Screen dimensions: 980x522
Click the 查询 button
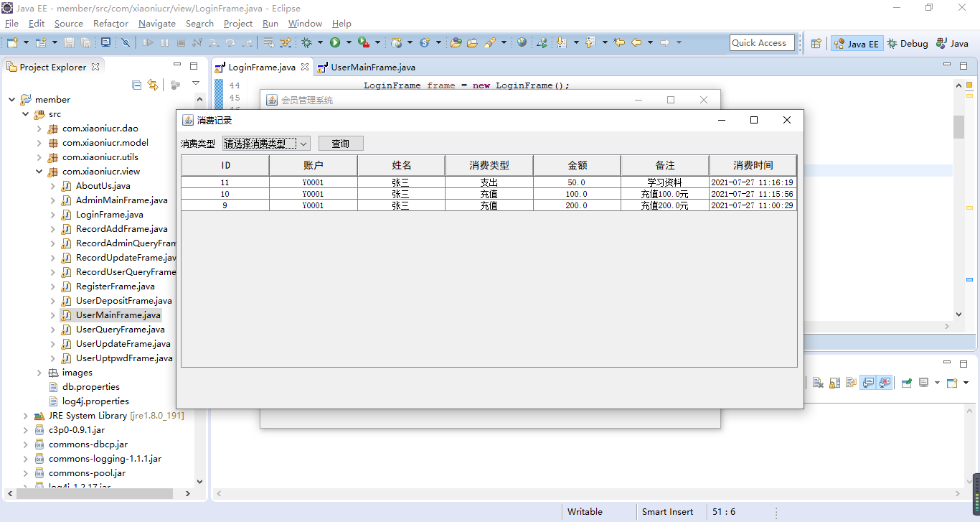(341, 144)
